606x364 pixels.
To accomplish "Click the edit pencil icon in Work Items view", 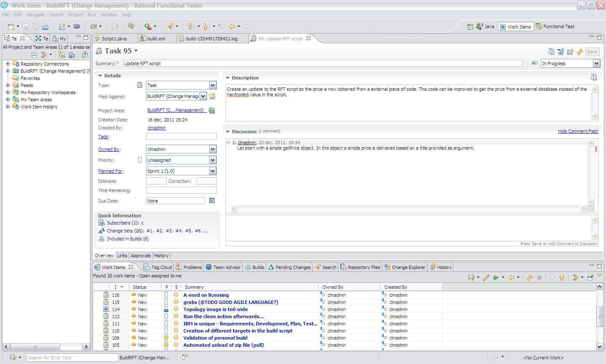I will tap(486, 277).
